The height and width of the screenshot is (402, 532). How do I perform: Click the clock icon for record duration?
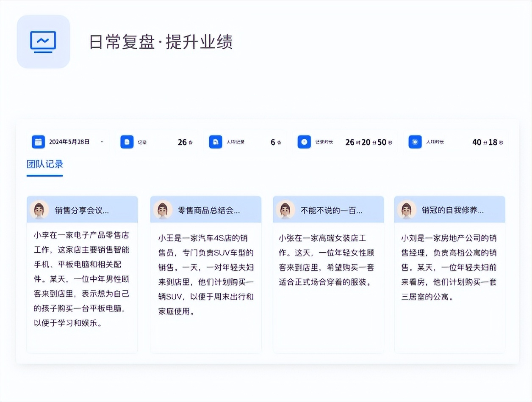tap(304, 142)
